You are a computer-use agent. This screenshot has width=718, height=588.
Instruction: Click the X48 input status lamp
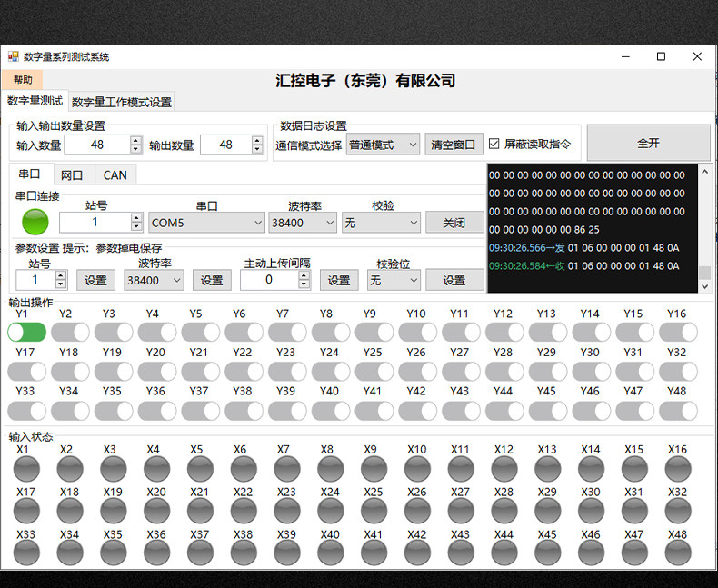tap(678, 553)
